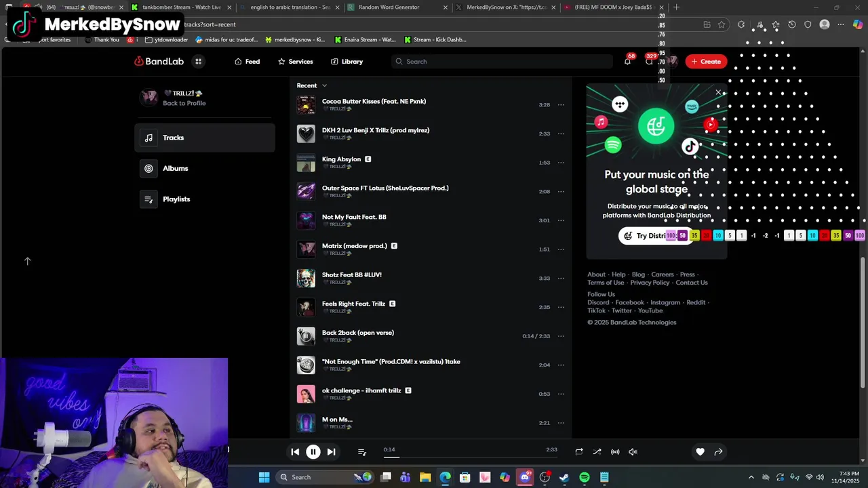
Task: Open Microsoft Store from the taskbar
Action: pyautogui.click(x=465, y=477)
